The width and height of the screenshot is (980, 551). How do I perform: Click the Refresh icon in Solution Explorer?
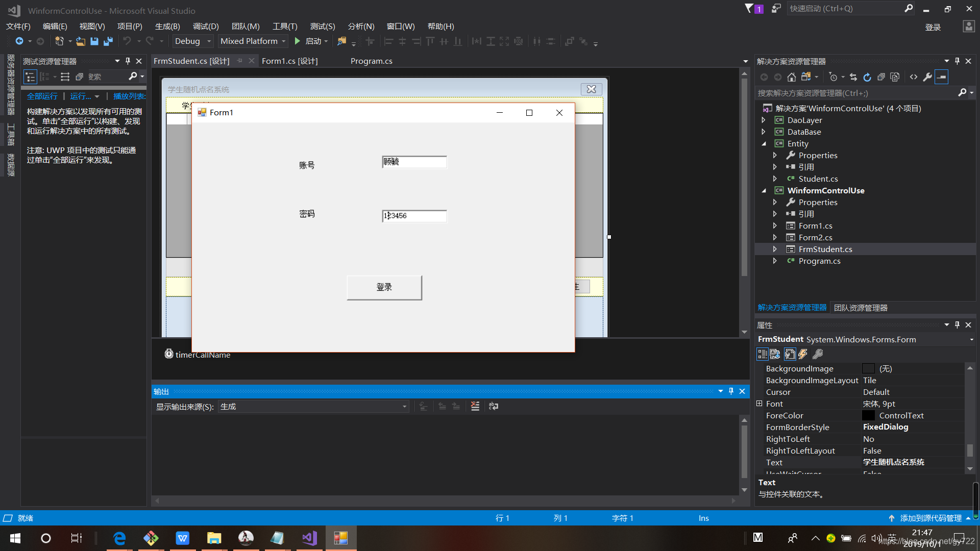[x=867, y=77]
